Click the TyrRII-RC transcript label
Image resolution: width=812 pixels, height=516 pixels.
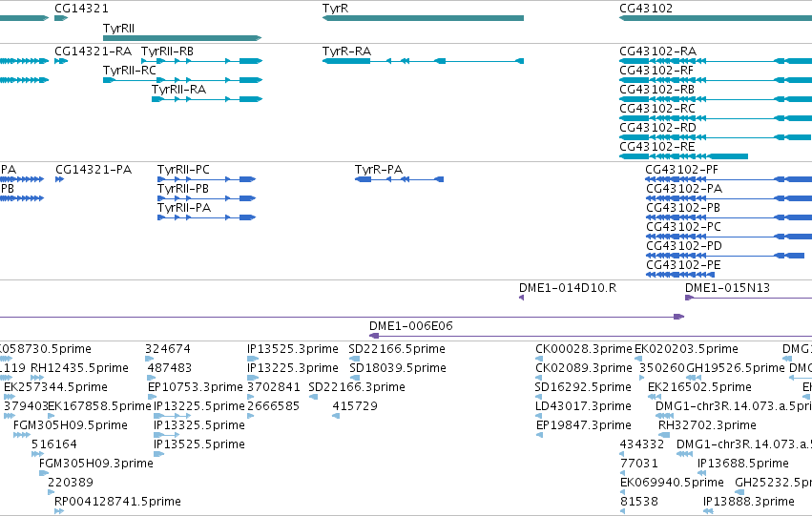click(x=130, y=71)
